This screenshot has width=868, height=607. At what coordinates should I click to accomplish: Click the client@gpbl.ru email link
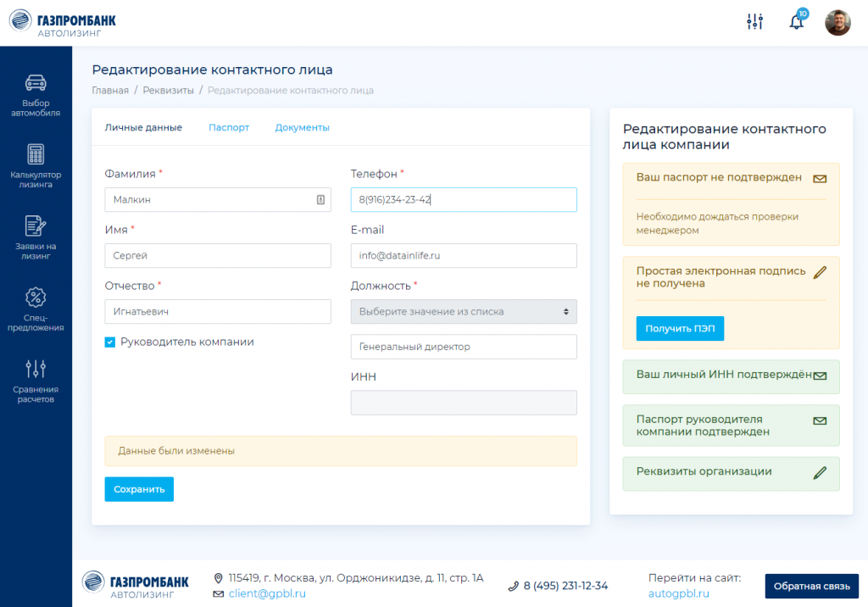click(267, 593)
